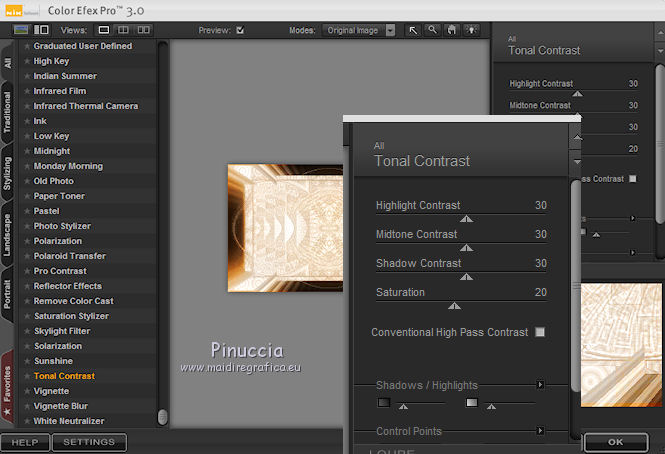Click the Highlight Contrast slider handle in enlarged panel
This screenshot has width=665, height=454.
tap(467, 219)
